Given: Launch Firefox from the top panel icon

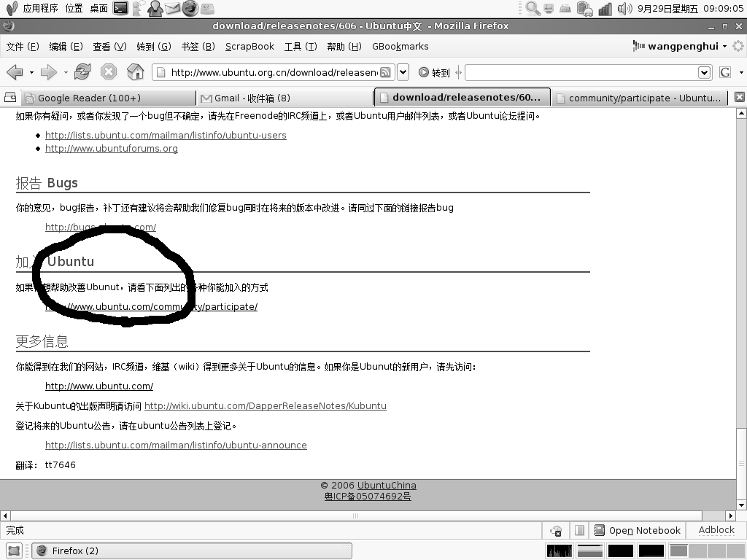Looking at the screenshot, I should 190,8.
